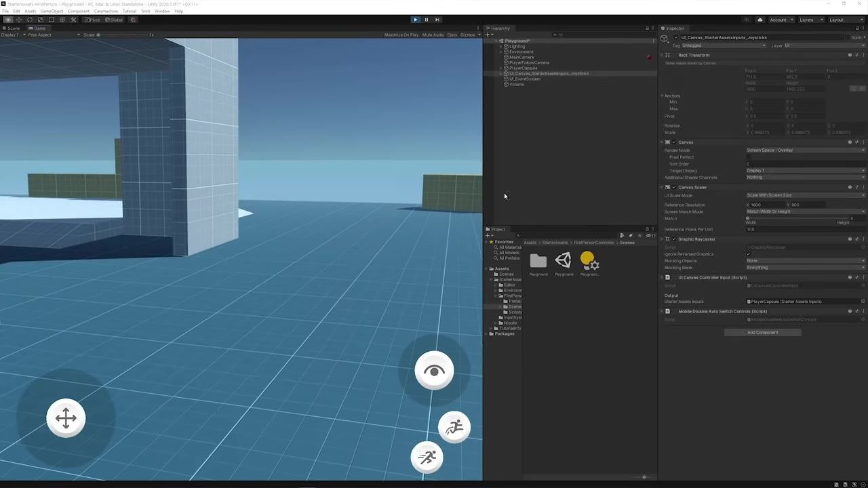This screenshot has height=488, width=868.
Task: Select the Move tool in the toolbar
Action: coord(19,20)
